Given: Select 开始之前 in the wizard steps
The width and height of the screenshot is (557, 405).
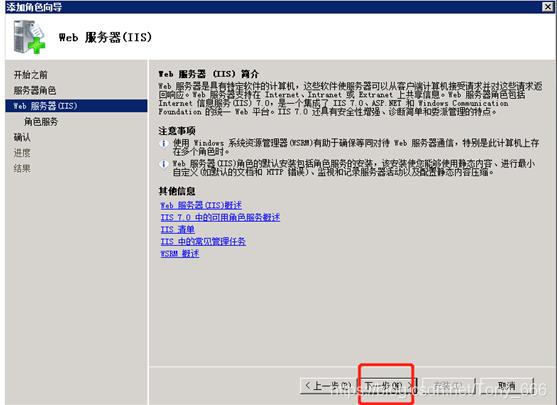Looking at the screenshot, I should pos(31,75).
